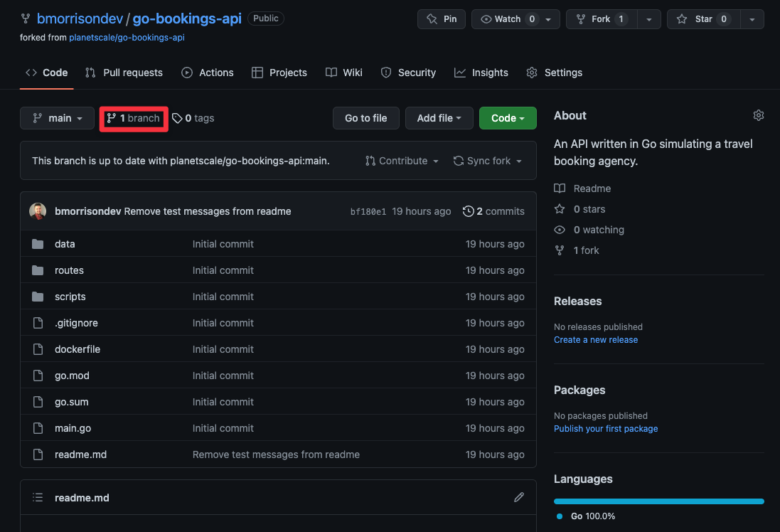The width and height of the screenshot is (780, 532).
Task: Click Publish your first package link
Action: point(605,428)
